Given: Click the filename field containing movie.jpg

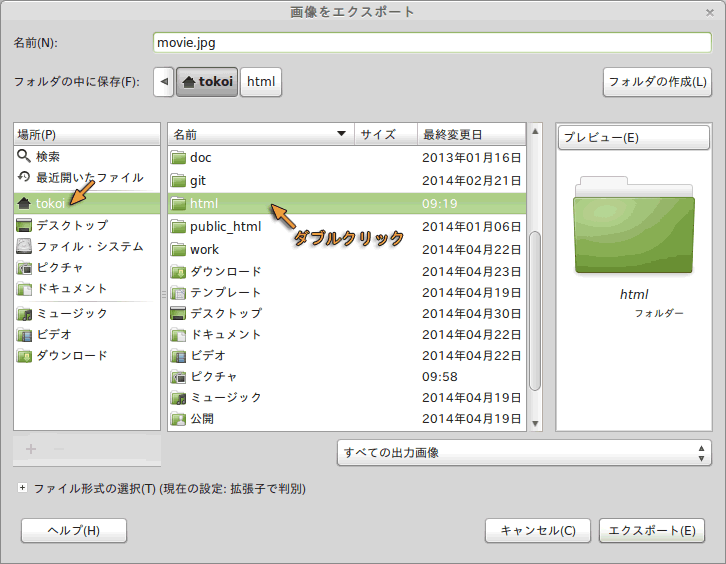Looking at the screenshot, I should click(x=431, y=43).
